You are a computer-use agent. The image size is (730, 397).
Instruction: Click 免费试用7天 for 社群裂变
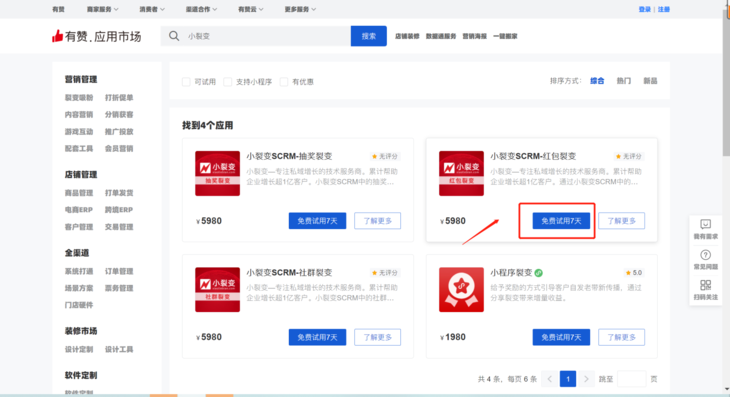point(317,337)
